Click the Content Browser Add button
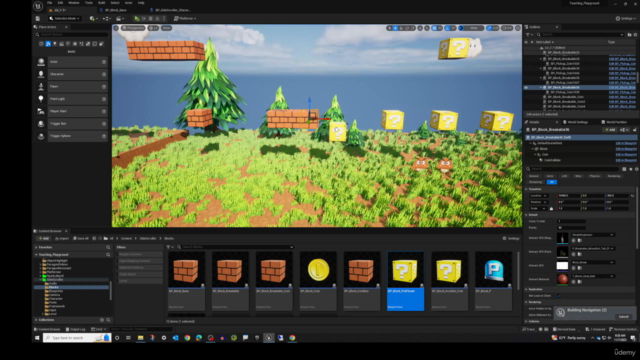 (x=43, y=238)
